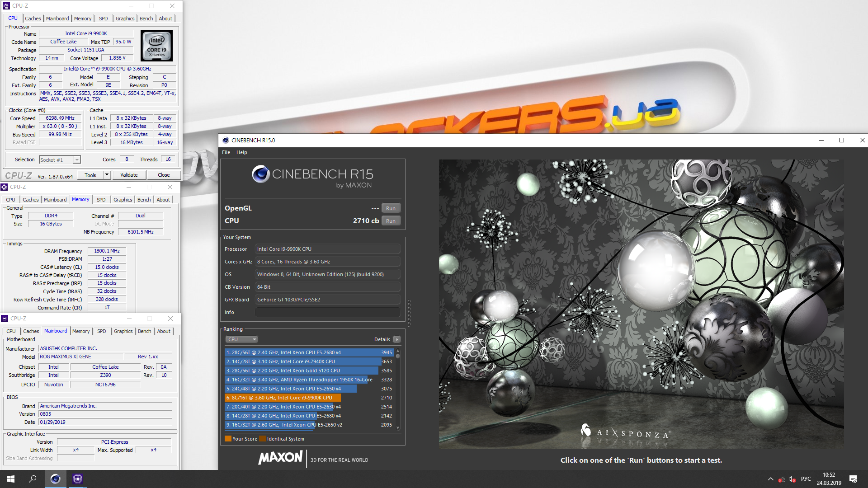This screenshot has width=868, height=488.
Task: Open File menu in Cinebench
Action: pyautogui.click(x=226, y=152)
